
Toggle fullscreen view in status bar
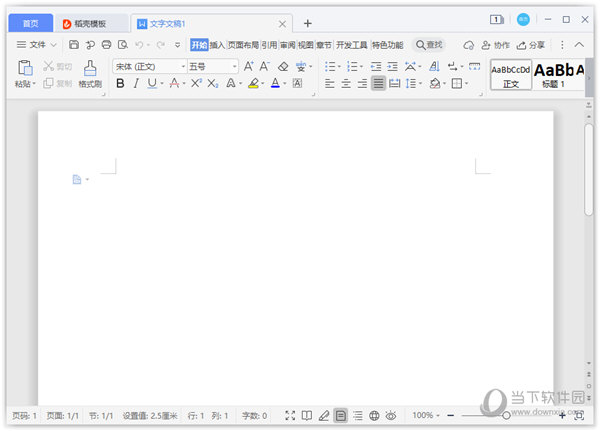[x=290, y=415]
